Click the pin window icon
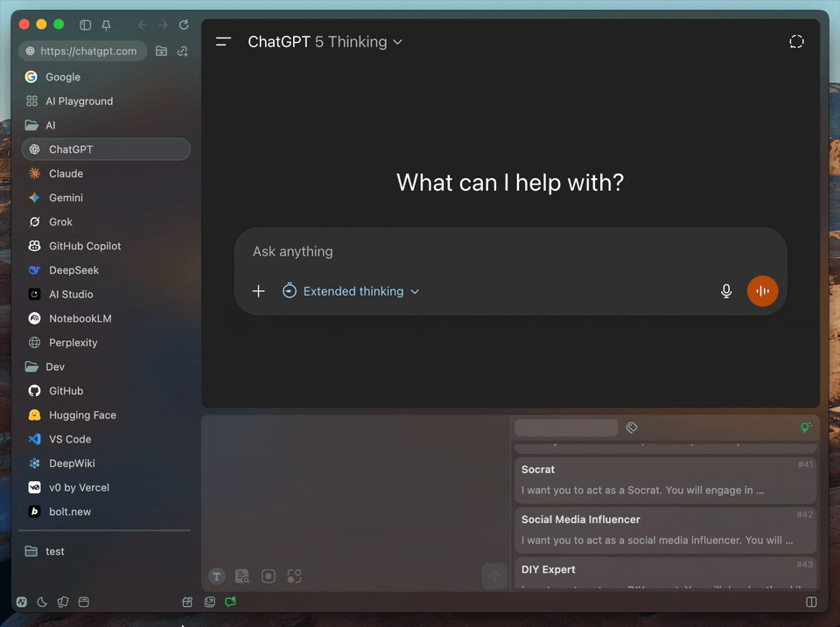The width and height of the screenshot is (840, 627). (106, 25)
